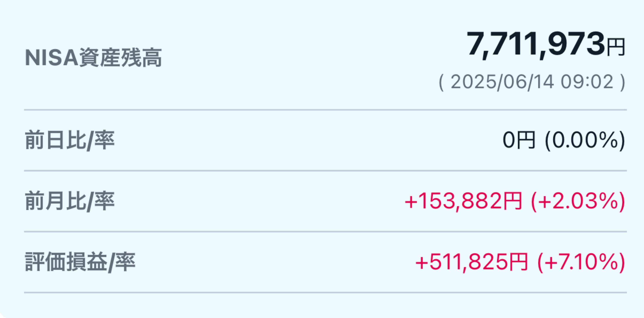Click the divider line beneath the timestamp

pyautogui.click(x=326, y=110)
